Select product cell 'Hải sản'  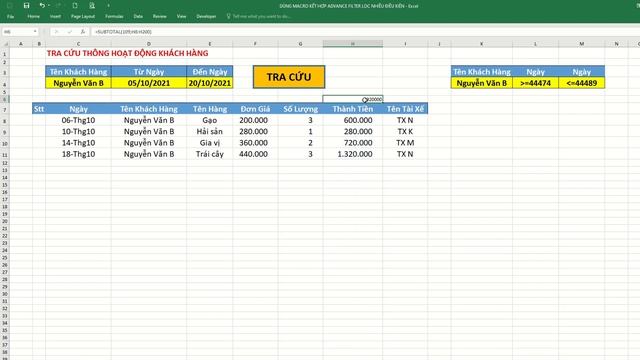coord(210,131)
